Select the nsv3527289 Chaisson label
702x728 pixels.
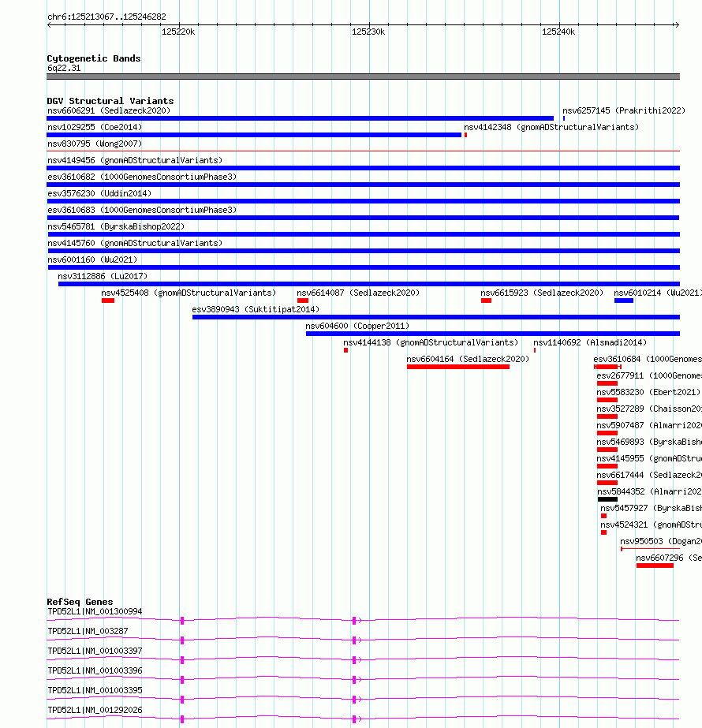[x=649, y=409]
